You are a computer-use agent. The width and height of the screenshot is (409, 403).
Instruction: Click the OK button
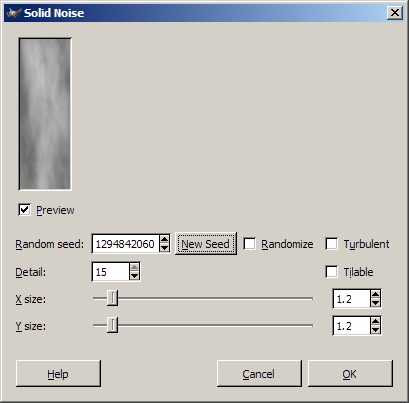coord(350,374)
